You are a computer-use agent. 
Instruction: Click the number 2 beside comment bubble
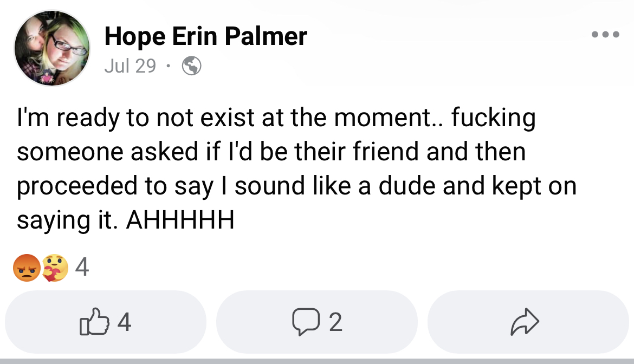coord(335,322)
